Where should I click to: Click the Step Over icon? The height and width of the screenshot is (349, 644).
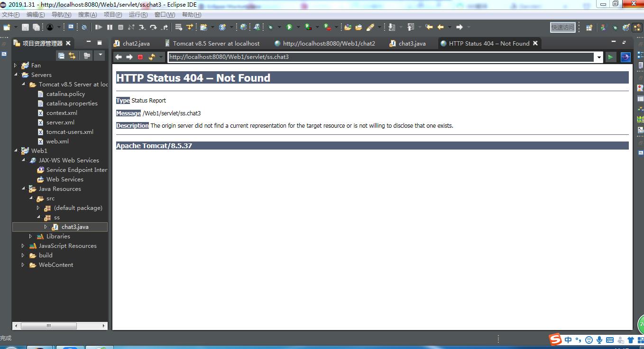(x=153, y=27)
